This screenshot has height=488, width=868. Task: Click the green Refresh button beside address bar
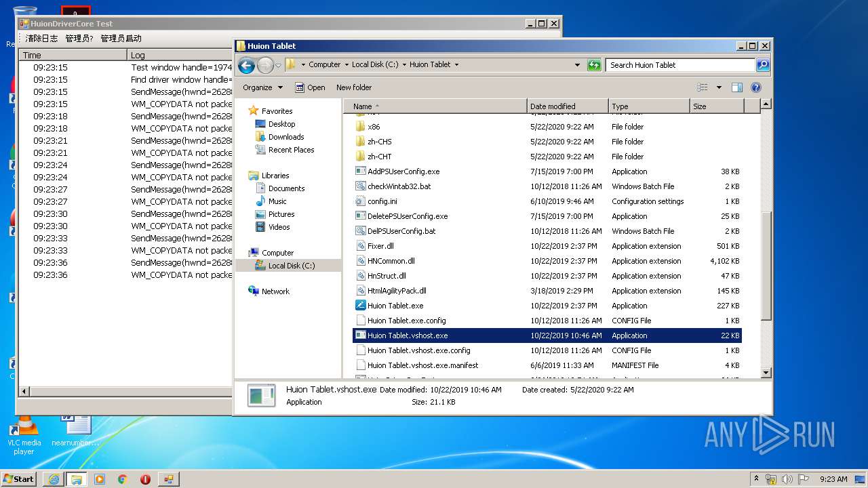coord(594,65)
